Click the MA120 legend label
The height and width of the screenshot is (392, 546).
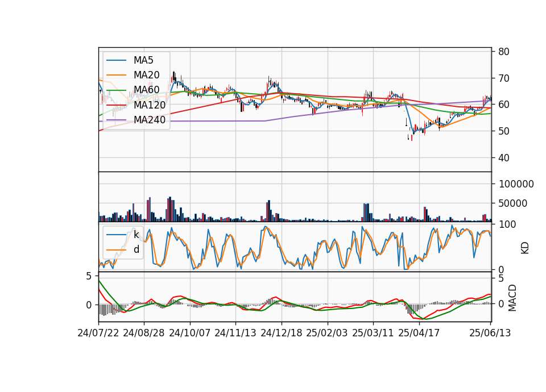150,105
